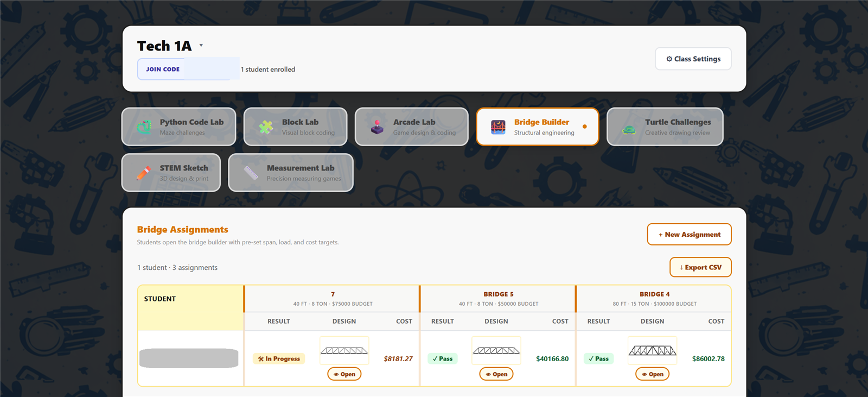Select the Bridge 4 truss design thumbnail

tap(652, 350)
